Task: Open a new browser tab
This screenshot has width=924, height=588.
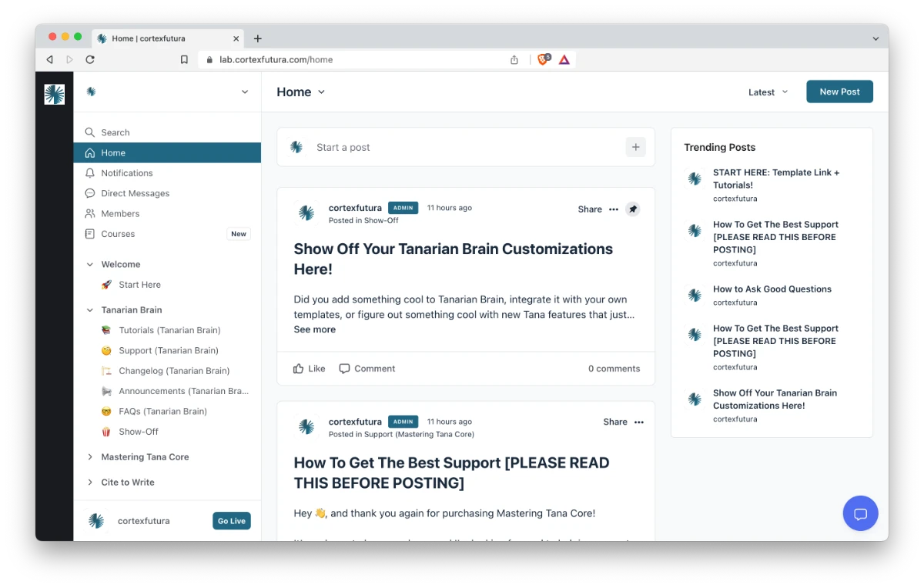Action: pos(258,38)
